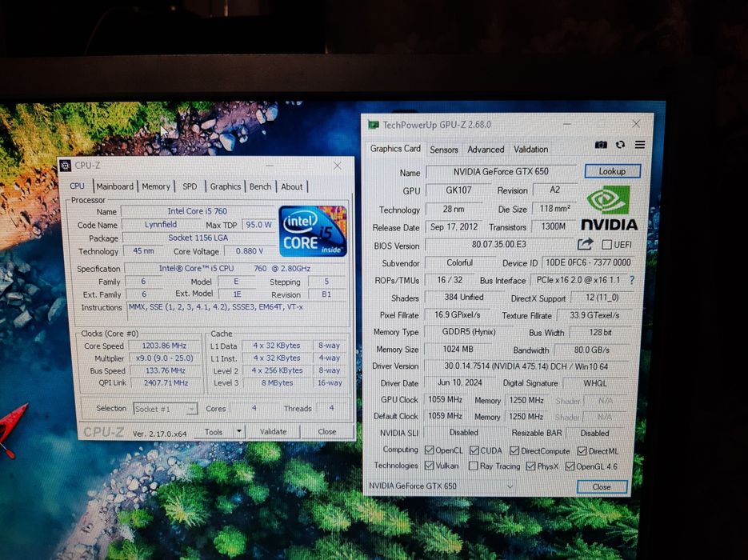The image size is (748, 560).
Task: Click the Intel Core i5 badge
Action: [x=313, y=231]
